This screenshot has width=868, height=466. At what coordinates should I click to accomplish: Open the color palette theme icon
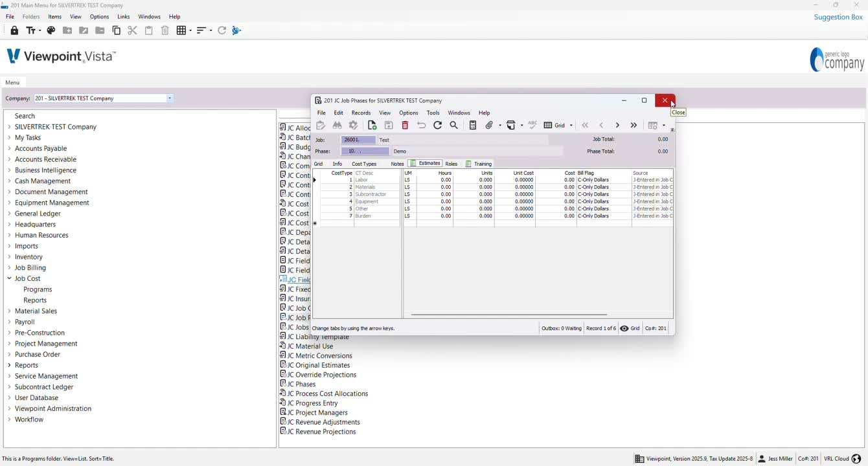(x=51, y=30)
